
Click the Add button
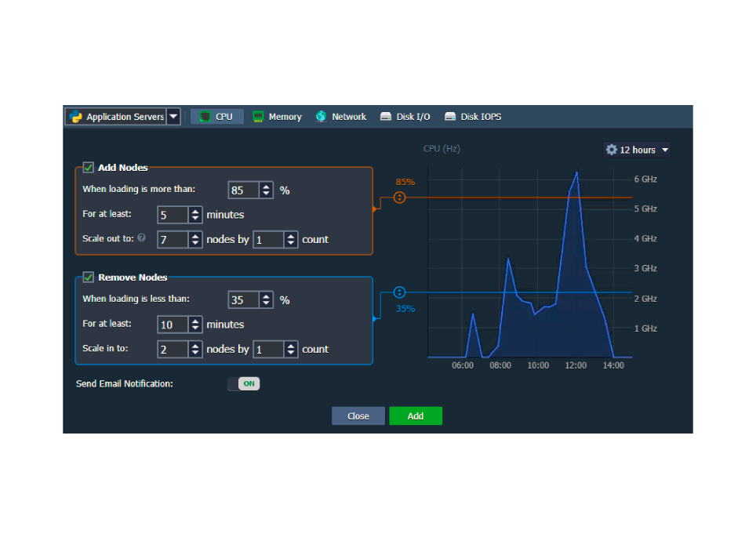click(x=416, y=416)
